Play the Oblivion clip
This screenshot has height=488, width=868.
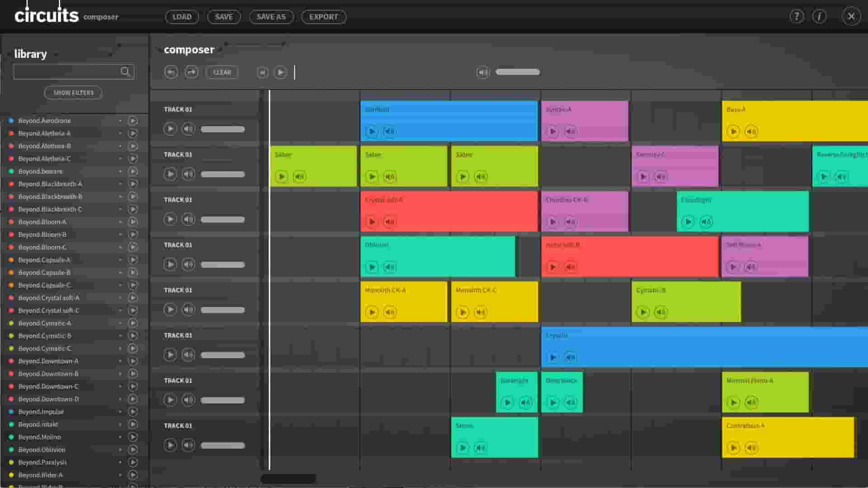click(x=372, y=267)
